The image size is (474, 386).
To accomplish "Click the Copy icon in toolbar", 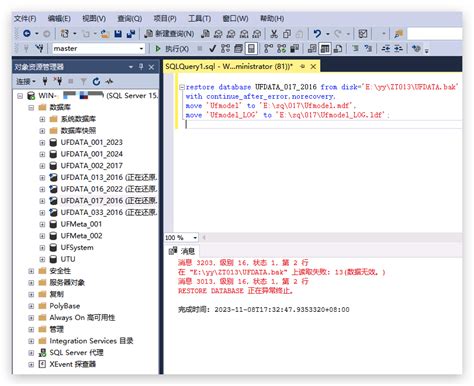I will [287, 33].
